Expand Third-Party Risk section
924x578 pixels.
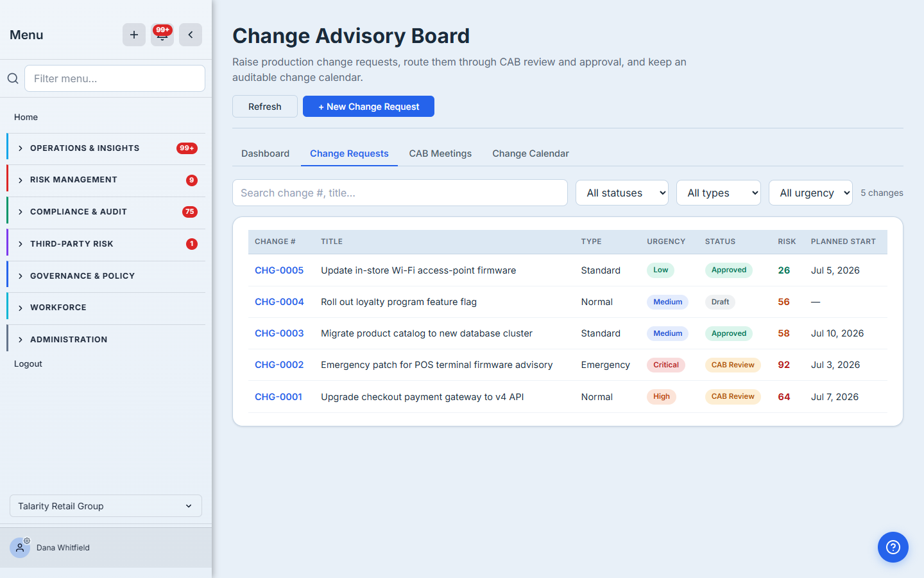coord(107,244)
